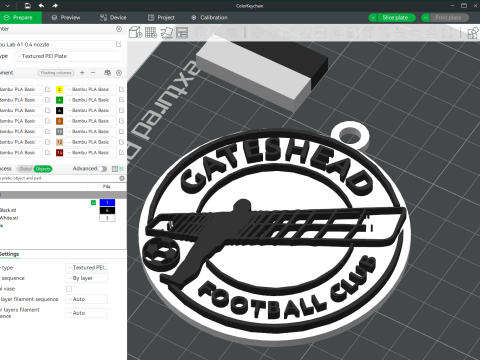Sync filaments from AMS icon
The image size is (480, 360).
point(107,73)
